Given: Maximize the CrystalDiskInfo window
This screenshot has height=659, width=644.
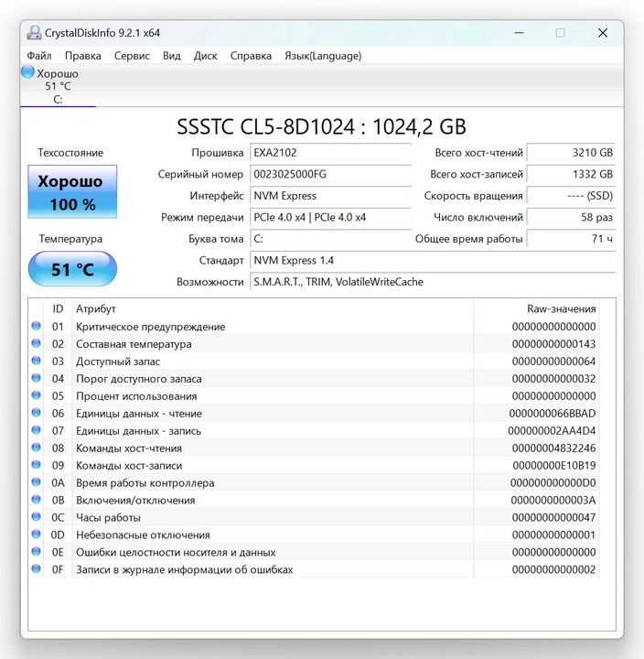Looking at the screenshot, I should (561, 33).
